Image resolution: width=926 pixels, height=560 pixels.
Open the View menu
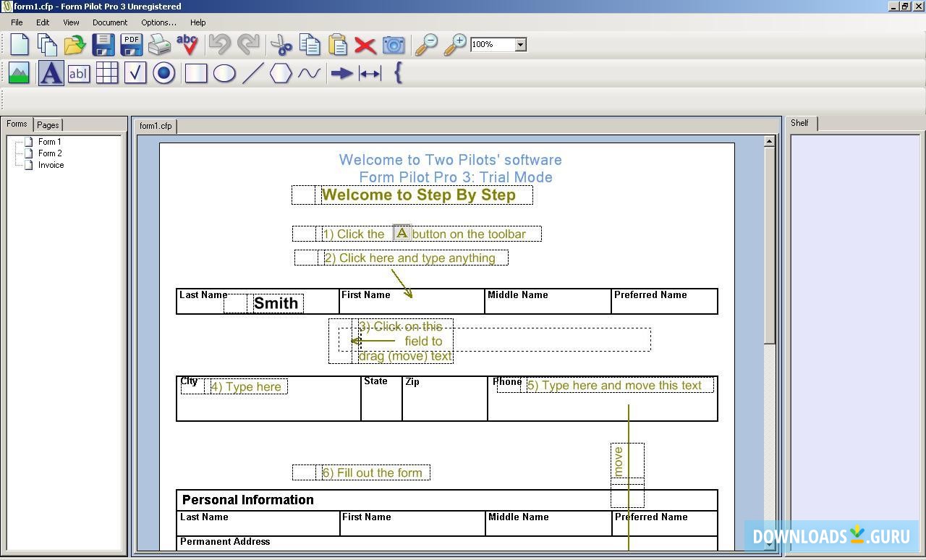point(71,22)
